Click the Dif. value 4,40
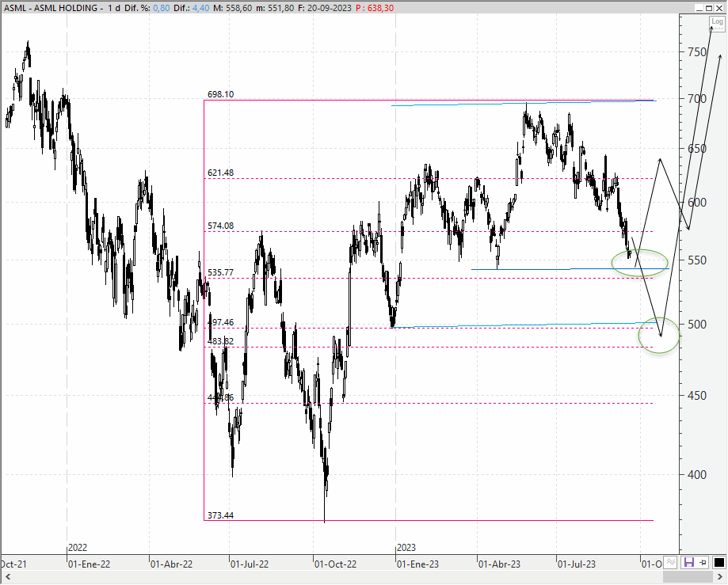The height and width of the screenshot is (585, 728). (200, 8)
